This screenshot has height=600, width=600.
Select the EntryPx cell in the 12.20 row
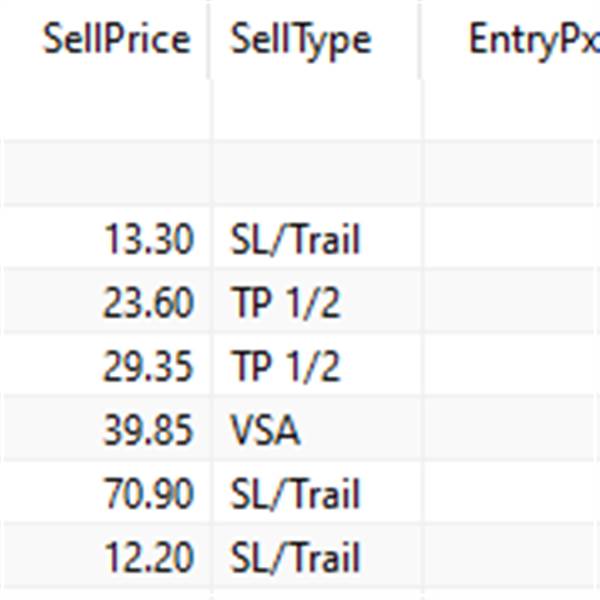point(512,559)
